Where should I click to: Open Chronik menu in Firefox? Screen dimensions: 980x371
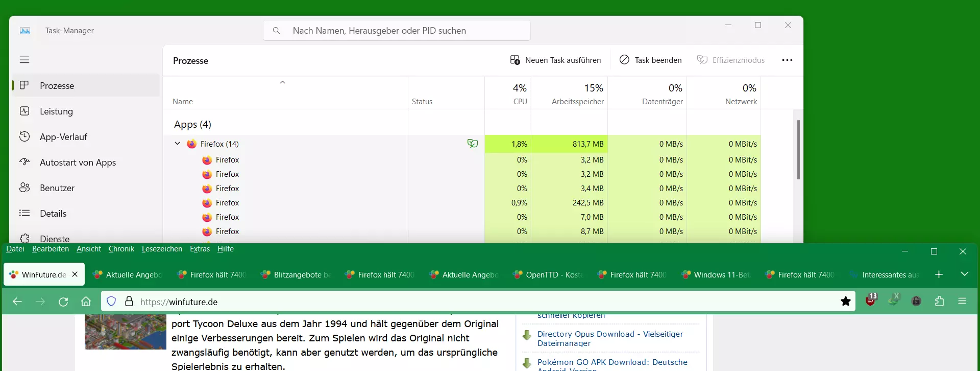coord(121,249)
